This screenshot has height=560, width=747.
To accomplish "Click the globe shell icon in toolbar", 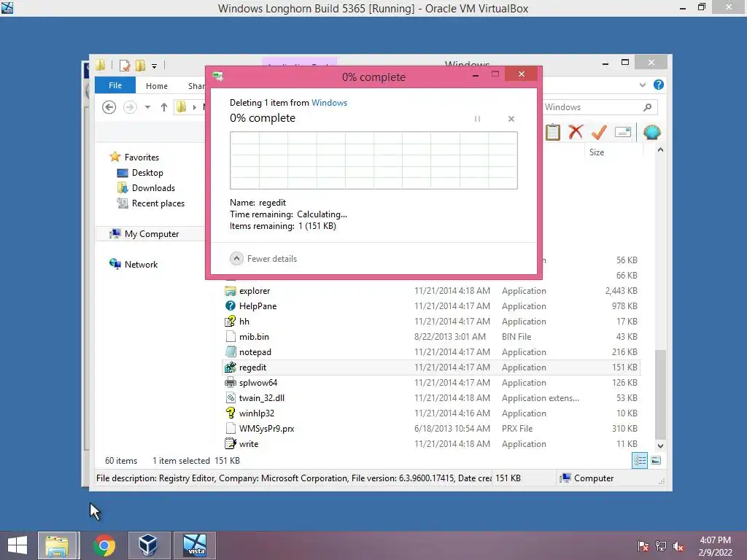I will 651,132.
